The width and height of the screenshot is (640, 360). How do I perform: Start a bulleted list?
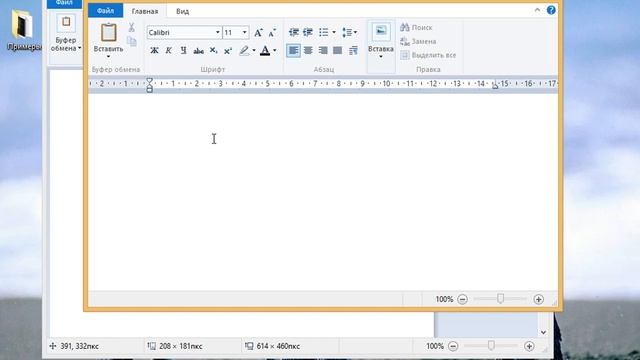pos(324,32)
